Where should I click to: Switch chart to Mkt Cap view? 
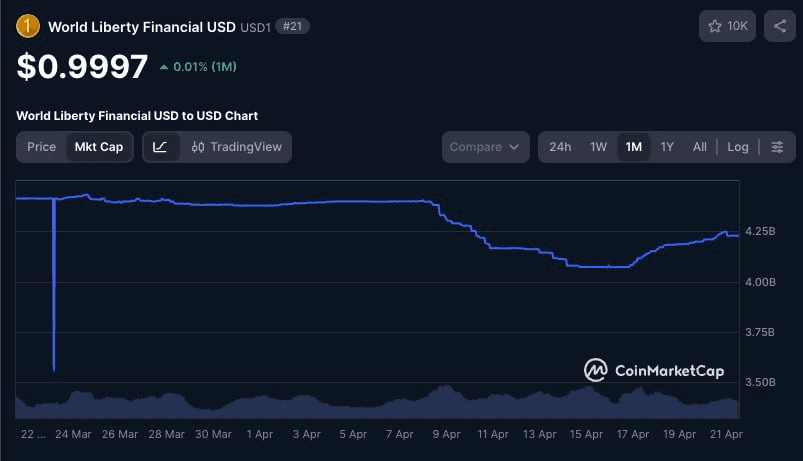tap(98, 147)
